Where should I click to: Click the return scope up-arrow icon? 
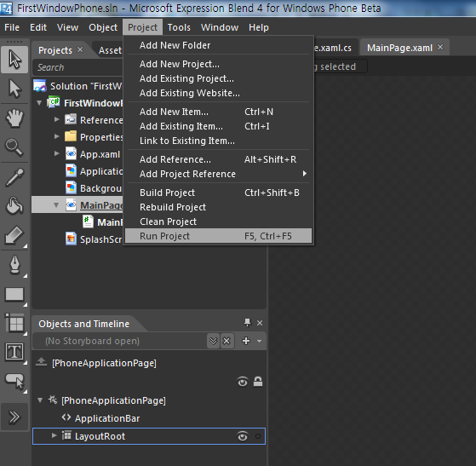(41, 362)
